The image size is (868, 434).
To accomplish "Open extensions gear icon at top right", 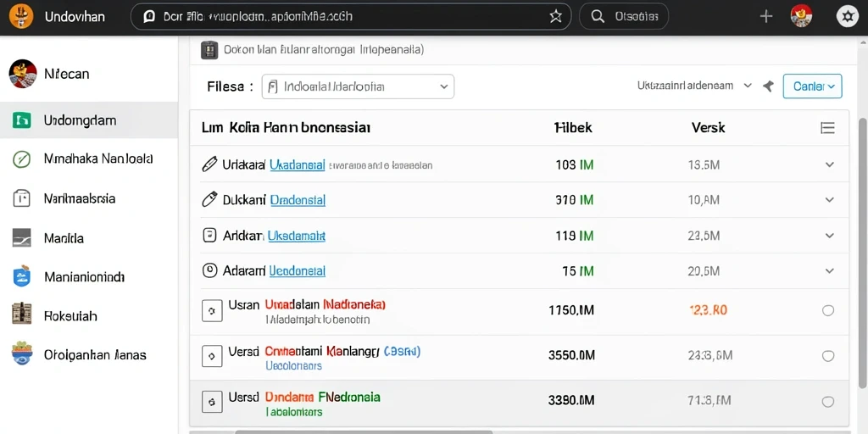I will click(x=847, y=16).
